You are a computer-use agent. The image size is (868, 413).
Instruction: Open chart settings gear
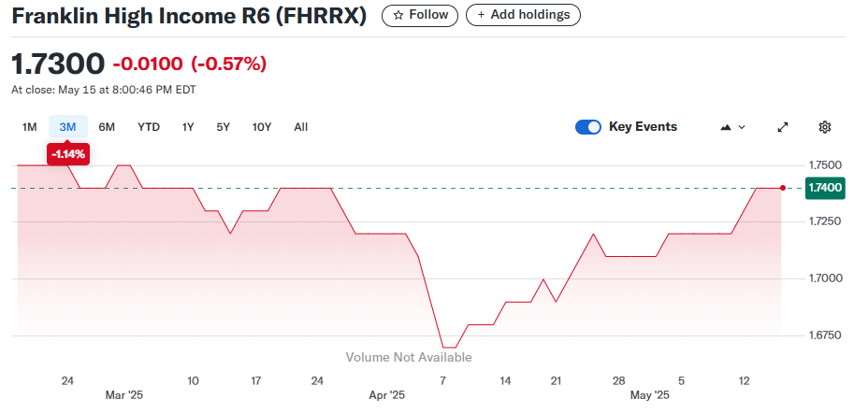825,127
